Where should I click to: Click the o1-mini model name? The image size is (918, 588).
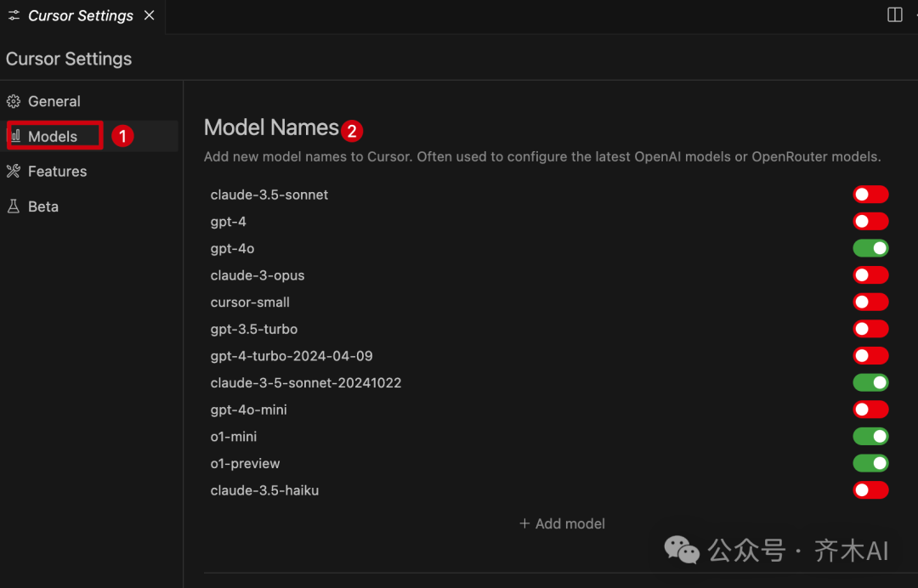(x=234, y=437)
